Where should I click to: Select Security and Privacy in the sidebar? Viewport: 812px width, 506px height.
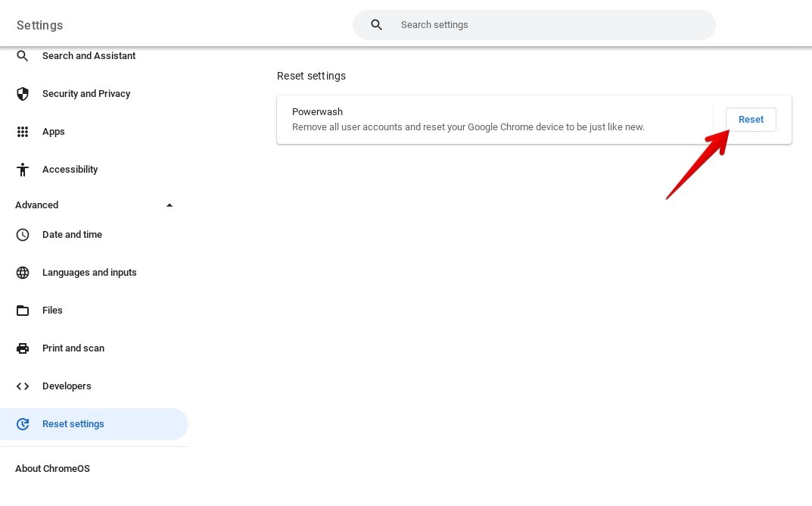tap(86, 93)
